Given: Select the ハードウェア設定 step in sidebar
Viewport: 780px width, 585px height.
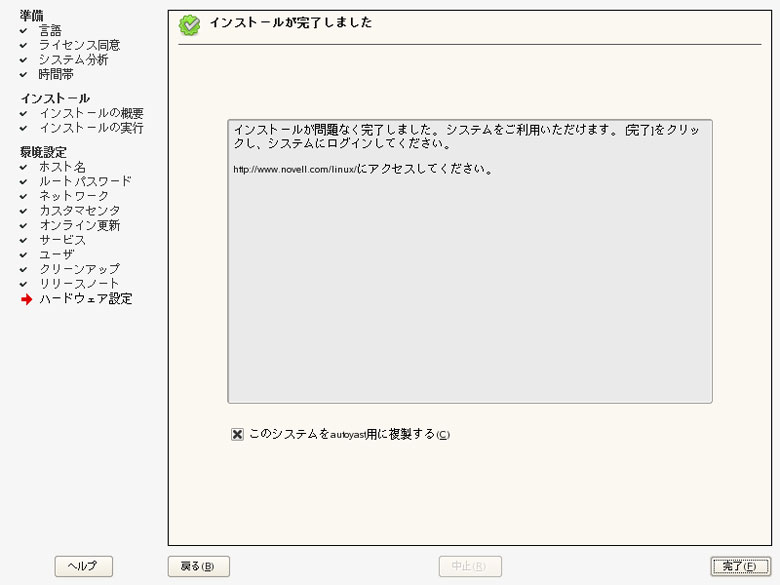Looking at the screenshot, I should [x=86, y=298].
